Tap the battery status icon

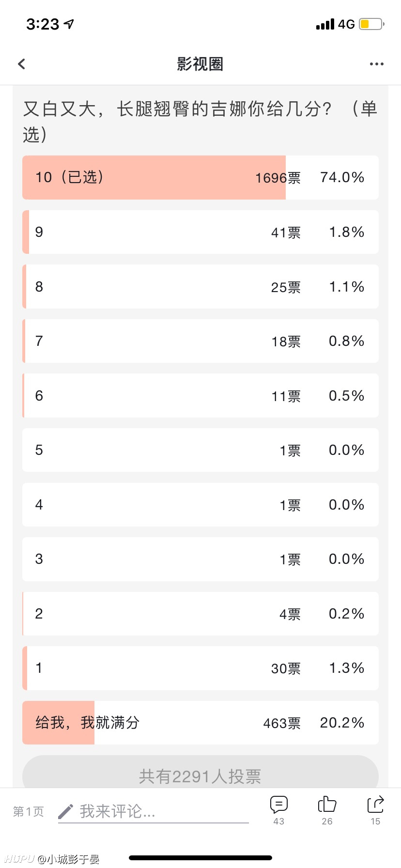click(371, 24)
